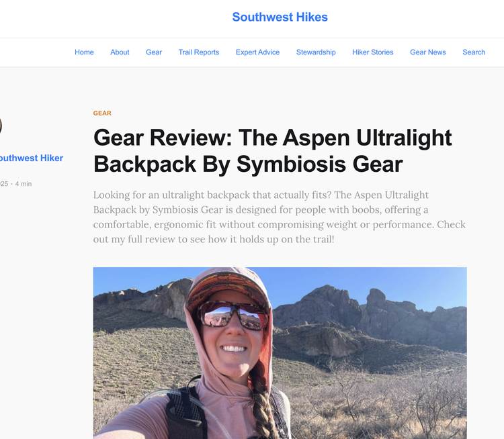Go to the Home page
Viewport: 504px width, 439px height.
[84, 52]
